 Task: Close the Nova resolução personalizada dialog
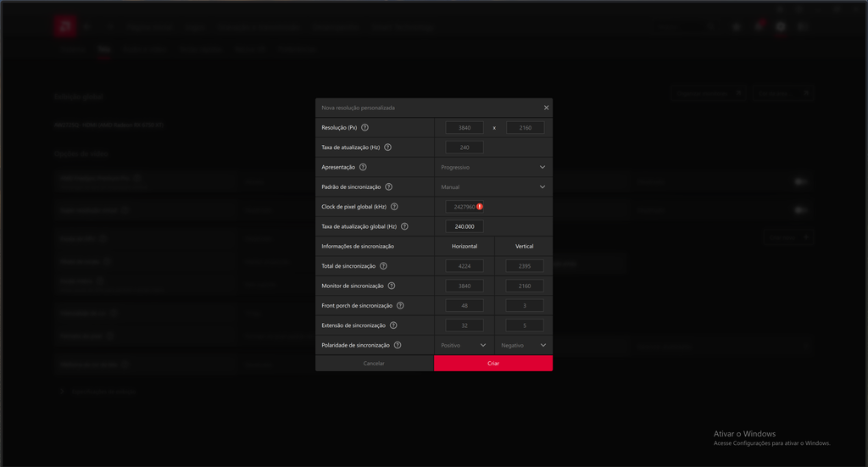tap(546, 108)
